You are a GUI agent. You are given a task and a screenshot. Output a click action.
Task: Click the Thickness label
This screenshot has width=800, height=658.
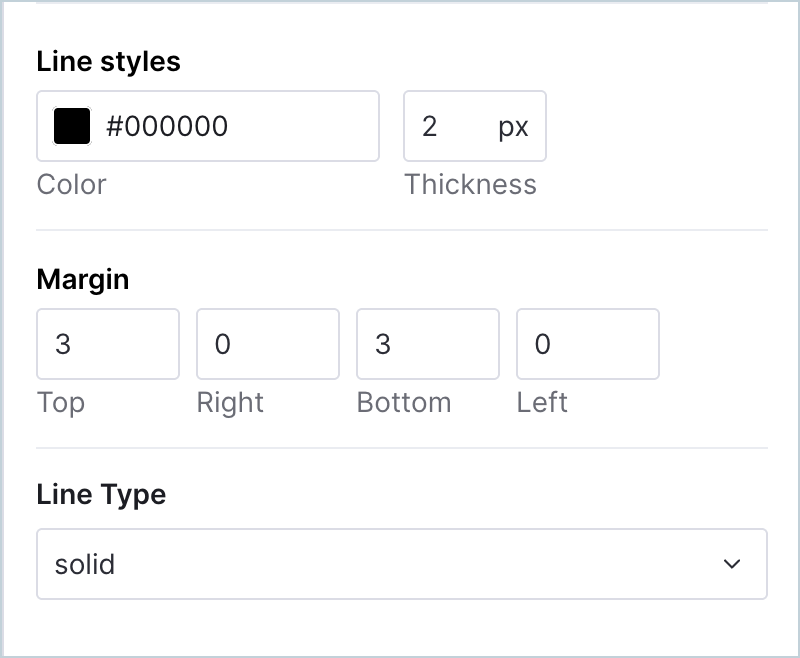click(470, 184)
